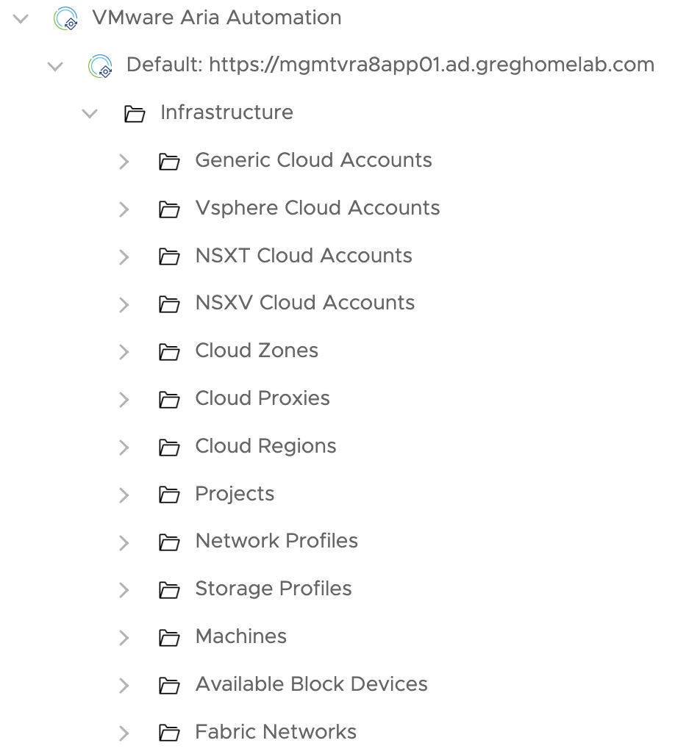Select Cloud Zones in the tree

point(257,351)
